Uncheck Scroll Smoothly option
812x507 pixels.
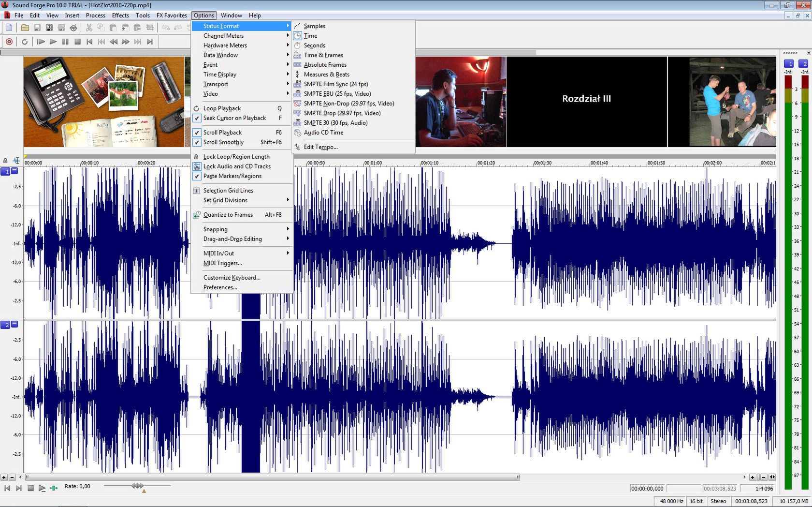point(242,142)
